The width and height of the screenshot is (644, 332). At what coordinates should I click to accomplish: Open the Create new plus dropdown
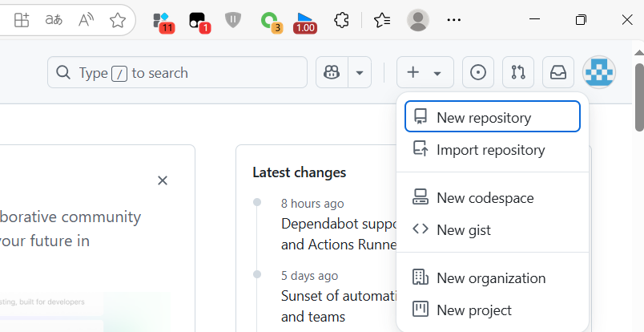425,73
